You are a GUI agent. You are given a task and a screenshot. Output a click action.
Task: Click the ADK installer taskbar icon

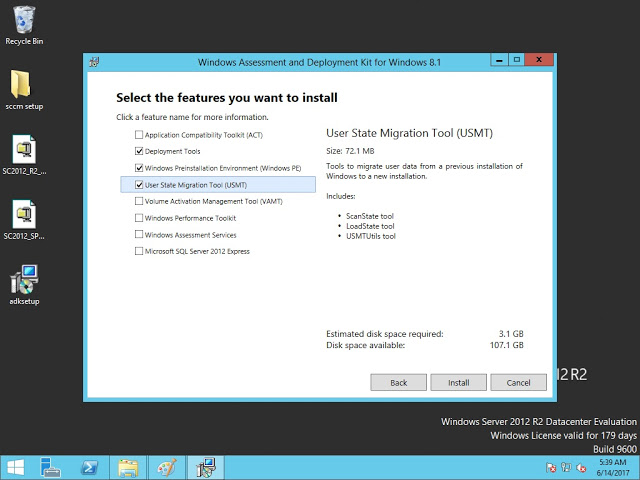pos(206,467)
